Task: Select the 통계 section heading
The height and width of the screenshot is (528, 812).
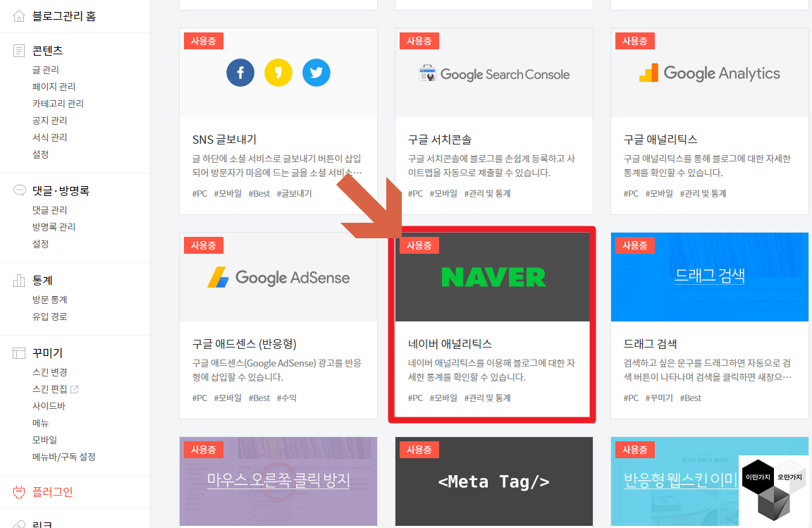Action: [42, 281]
